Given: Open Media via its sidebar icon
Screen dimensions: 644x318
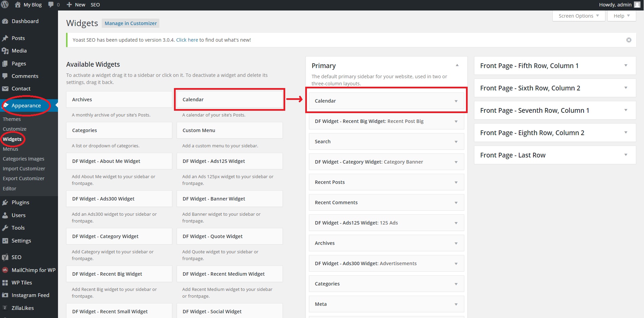Looking at the screenshot, I should click(x=5, y=51).
